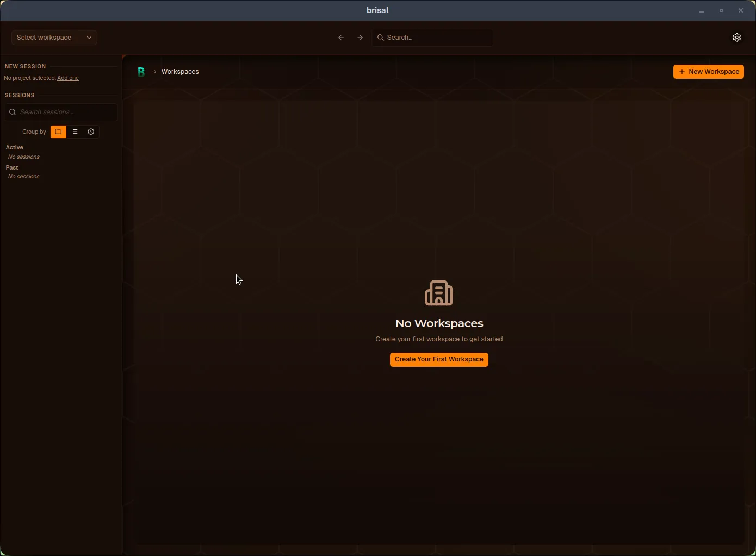Group sessions by folder icon

[x=58, y=132]
